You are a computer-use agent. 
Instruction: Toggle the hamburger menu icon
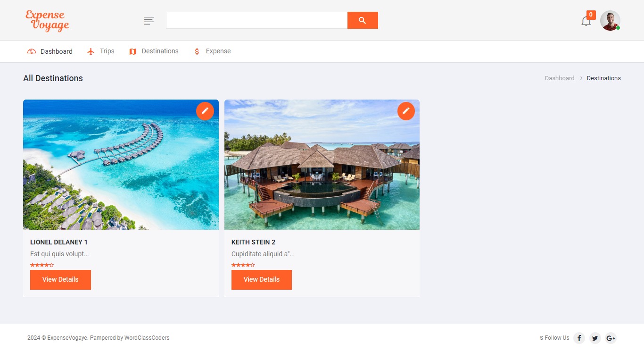click(x=149, y=20)
